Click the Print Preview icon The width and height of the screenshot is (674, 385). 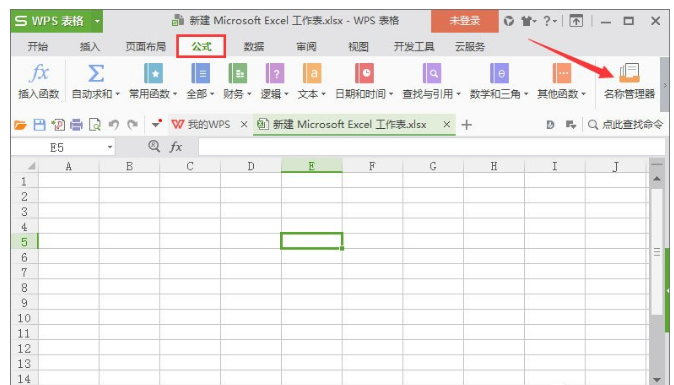tap(95, 125)
